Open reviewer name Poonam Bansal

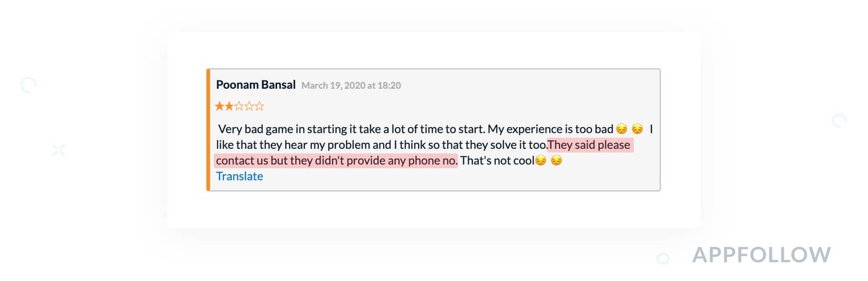pos(255,85)
